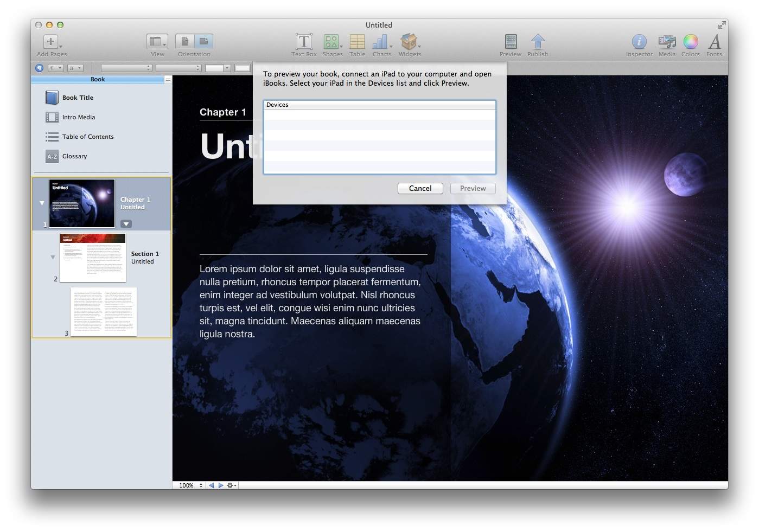Click the Publish arrow icon
This screenshot has height=532, width=759.
pos(538,42)
